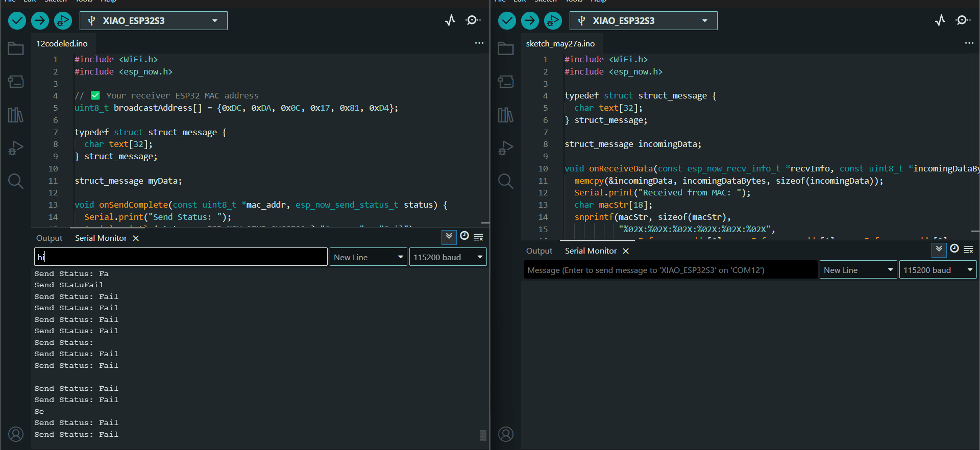Toggle timestamp in right Serial Monitor
Screen dimensions: 980x450
954,248
